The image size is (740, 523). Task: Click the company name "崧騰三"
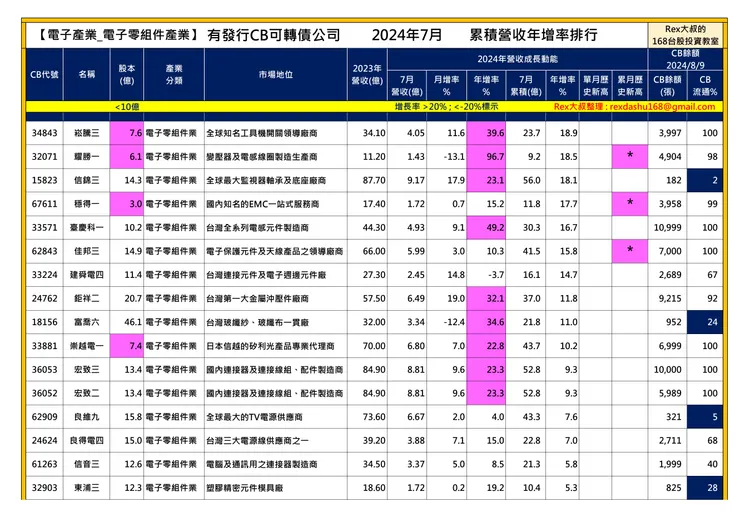click(87, 133)
